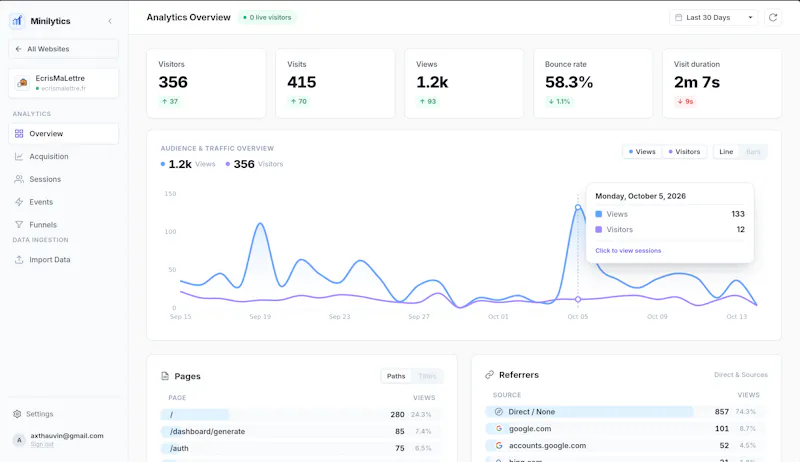This screenshot has width=800, height=462.
Task: Switch chart to Line mode
Action: click(x=726, y=152)
